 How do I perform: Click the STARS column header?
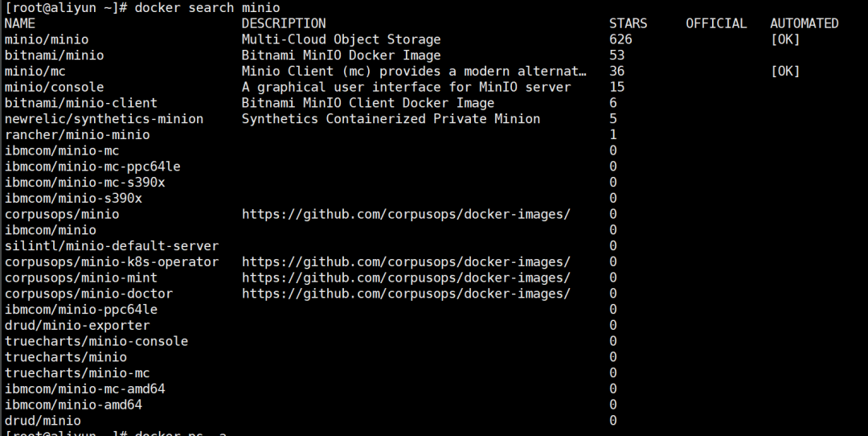coord(628,23)
